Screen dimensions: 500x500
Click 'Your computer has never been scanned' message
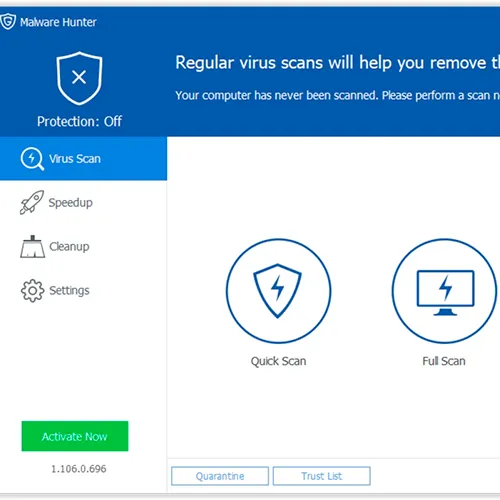337,95
